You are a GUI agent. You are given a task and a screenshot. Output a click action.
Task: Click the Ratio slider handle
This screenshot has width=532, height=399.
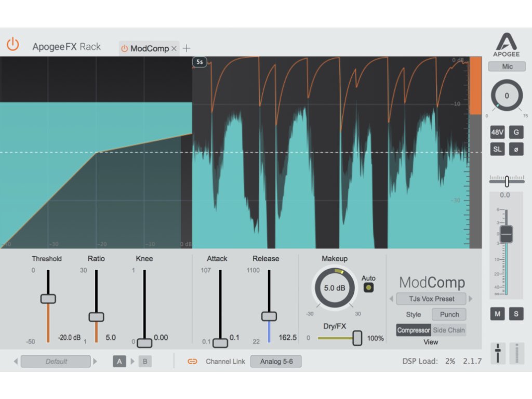click(x=96, y=317)
